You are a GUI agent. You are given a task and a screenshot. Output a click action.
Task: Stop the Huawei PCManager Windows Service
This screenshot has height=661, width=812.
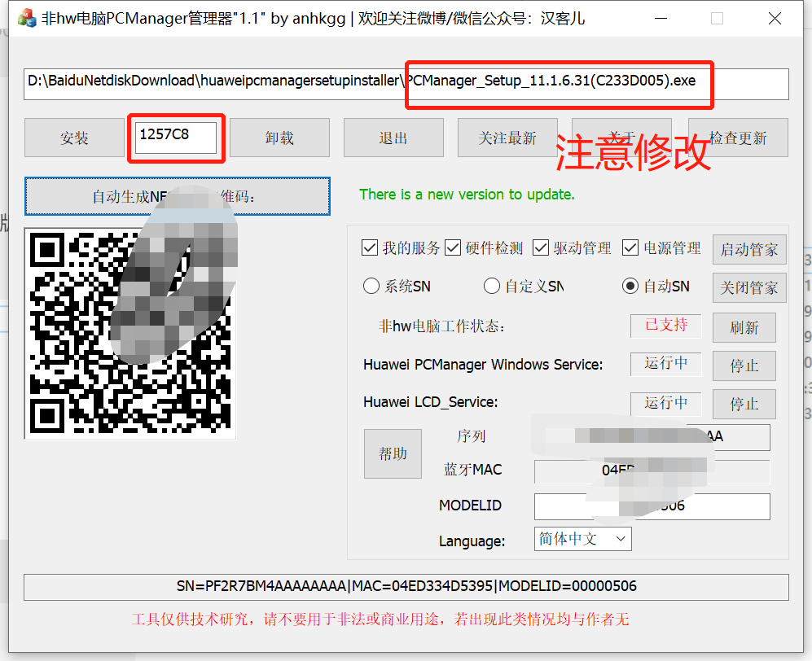click(x=744, y=366)
